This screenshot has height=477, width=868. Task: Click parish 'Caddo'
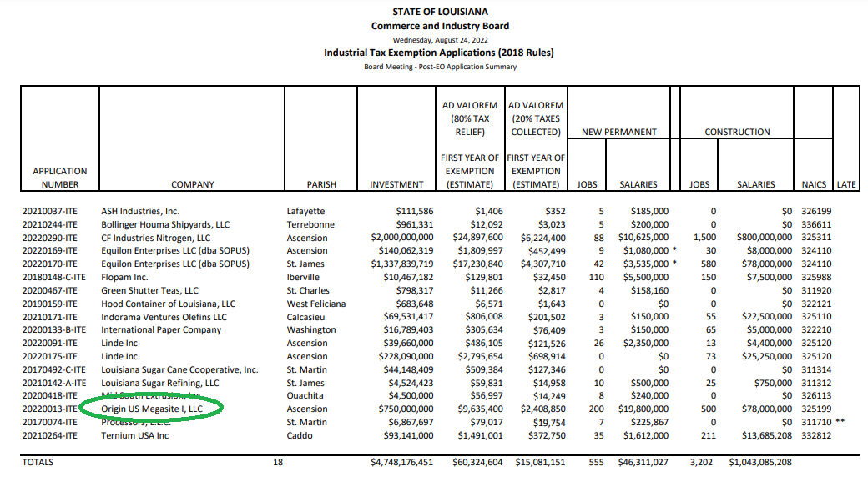300,435
